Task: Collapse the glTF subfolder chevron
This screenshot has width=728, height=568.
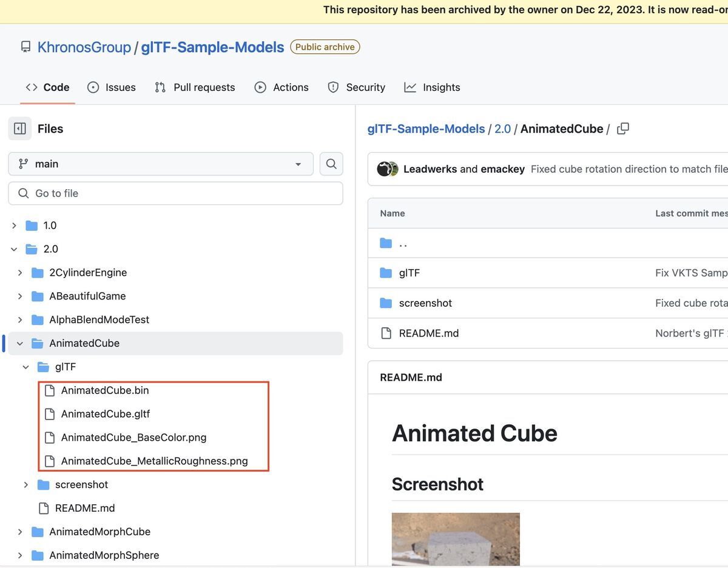Action: (25, 367)
